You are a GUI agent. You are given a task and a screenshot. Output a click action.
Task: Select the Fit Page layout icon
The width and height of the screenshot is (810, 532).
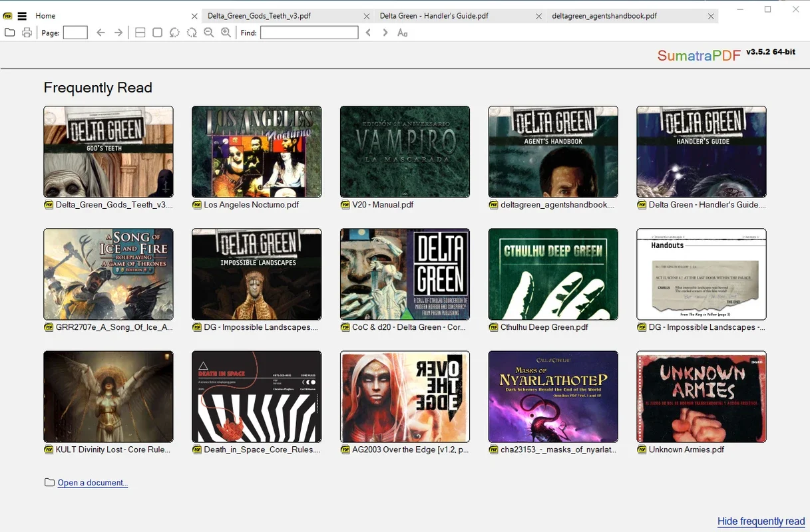coord(157,33)
